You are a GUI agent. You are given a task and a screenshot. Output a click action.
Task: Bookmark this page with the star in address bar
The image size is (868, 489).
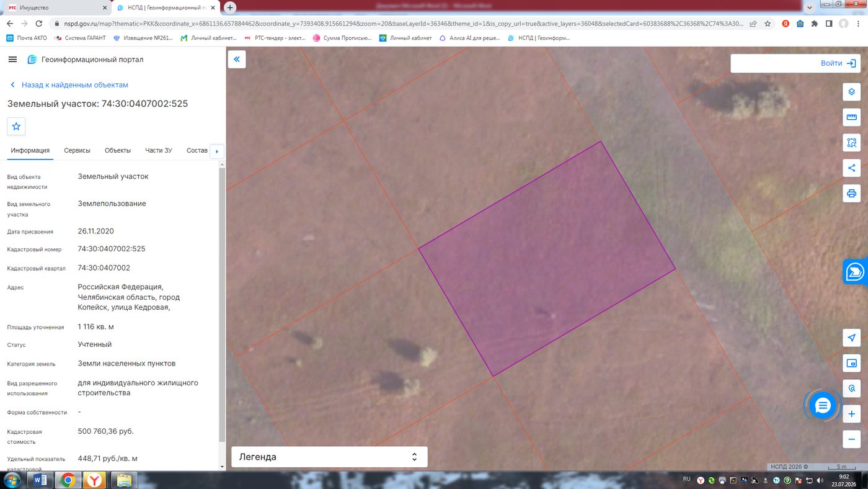click(x=768, y=24)
